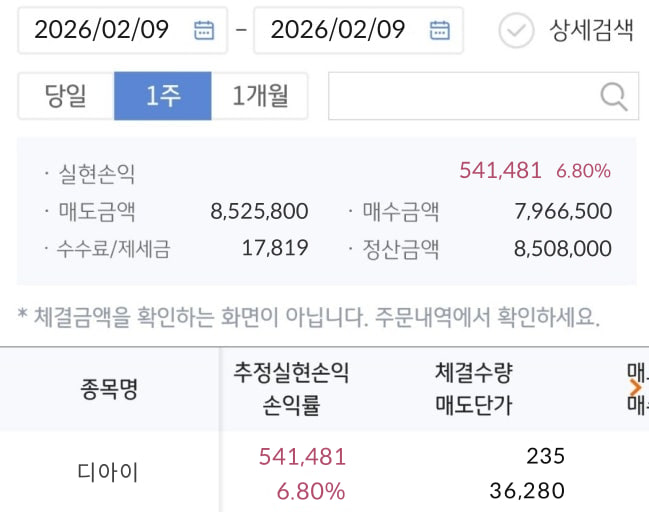
Task: Click the 추정실현손익 손익률 column header
Action: click(x=291, y=389)
